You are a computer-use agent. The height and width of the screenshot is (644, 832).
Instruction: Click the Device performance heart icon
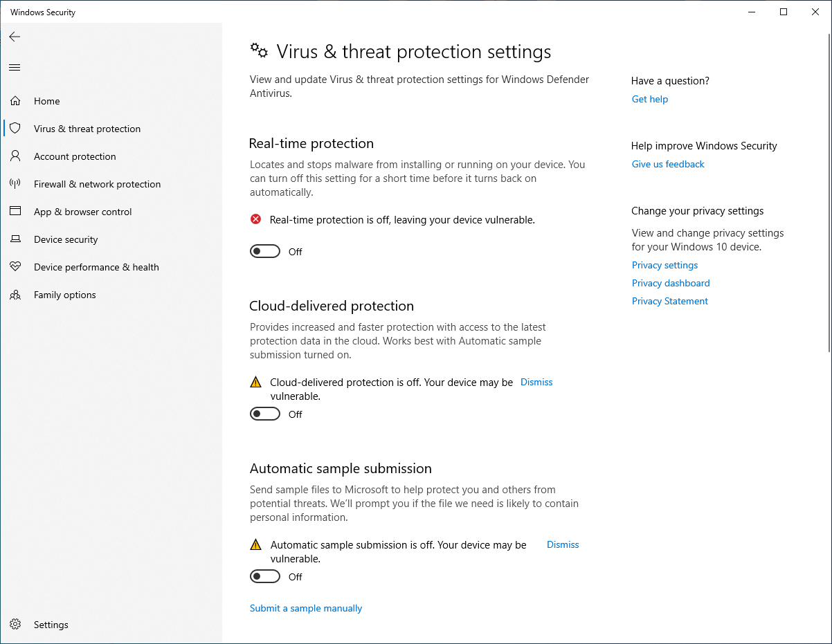click(15, 267)
